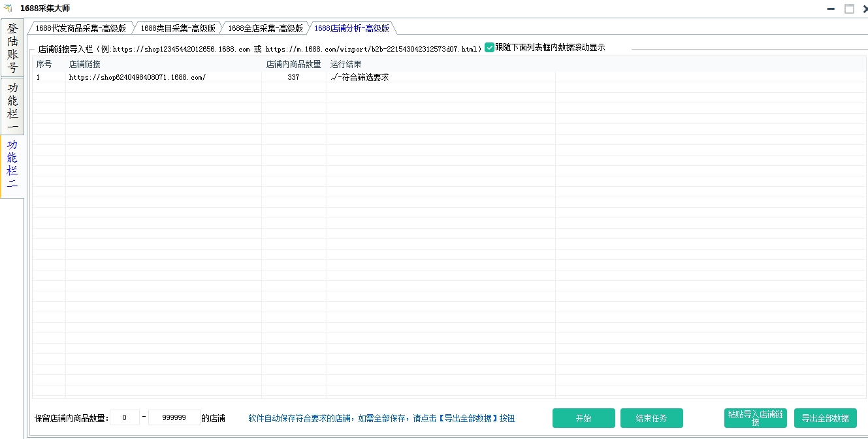This screenshot has height=439, width=868.
Task: Click the 导出全部数据 button
Action: point(826,418)
